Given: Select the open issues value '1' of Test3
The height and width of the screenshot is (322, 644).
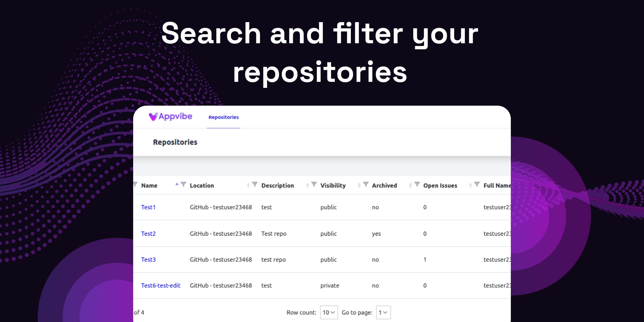Looking at the screenshot, I should point(425,260).
